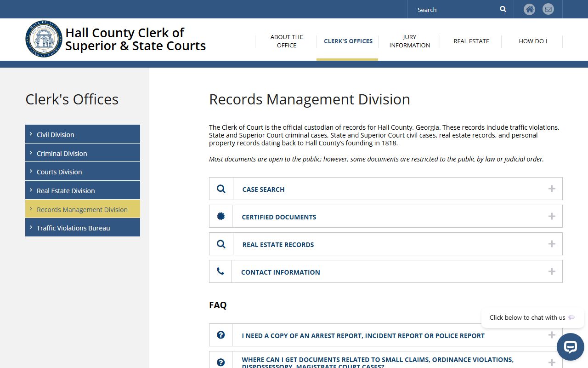Open the About the Office menu
588x368 pixels.
coord(287,41)
